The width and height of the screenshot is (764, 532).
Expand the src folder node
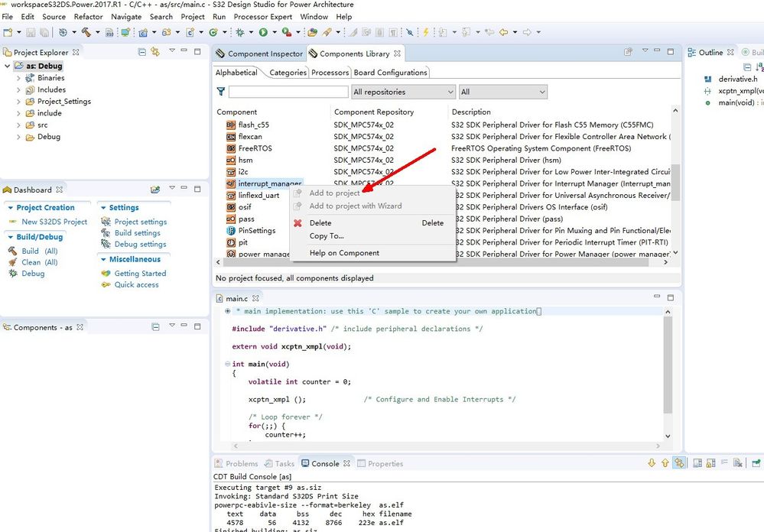click(18, 125)
